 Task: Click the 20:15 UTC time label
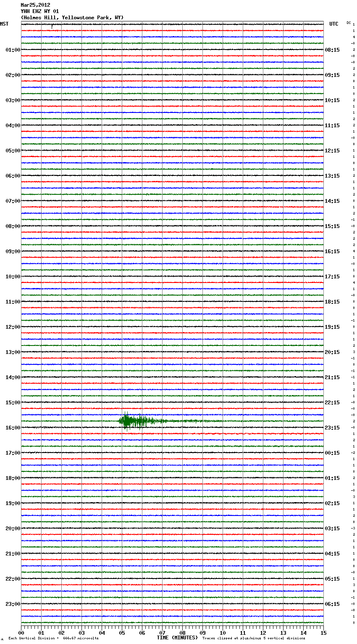click(x=332, y=352)
